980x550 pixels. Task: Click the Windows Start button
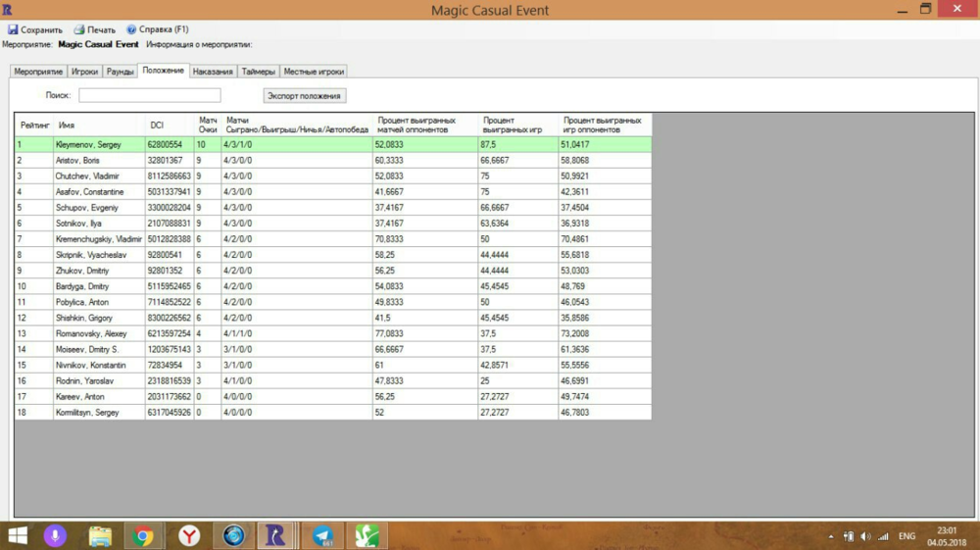(x=18, y=535)
